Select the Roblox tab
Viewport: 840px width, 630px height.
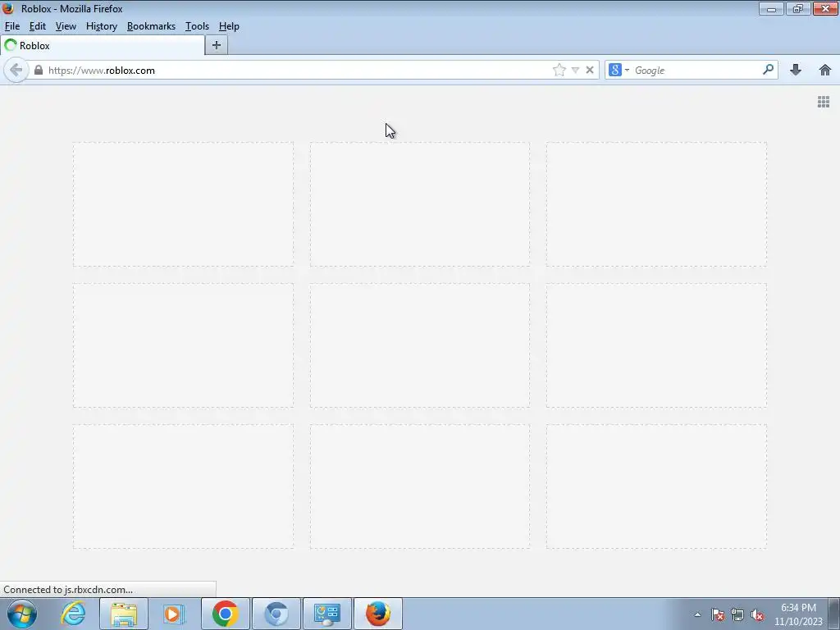(x=103, y=46)
